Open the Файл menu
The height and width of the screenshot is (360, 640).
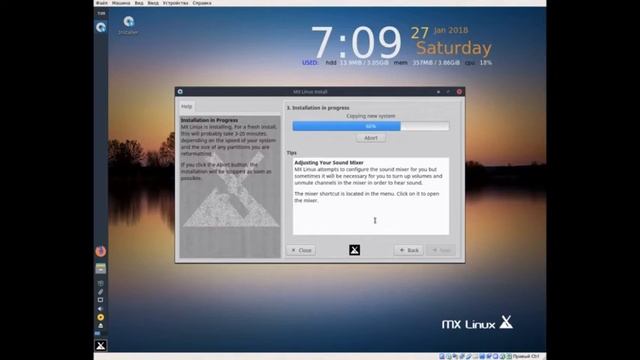pyautogui.click(x=102, y=3)
